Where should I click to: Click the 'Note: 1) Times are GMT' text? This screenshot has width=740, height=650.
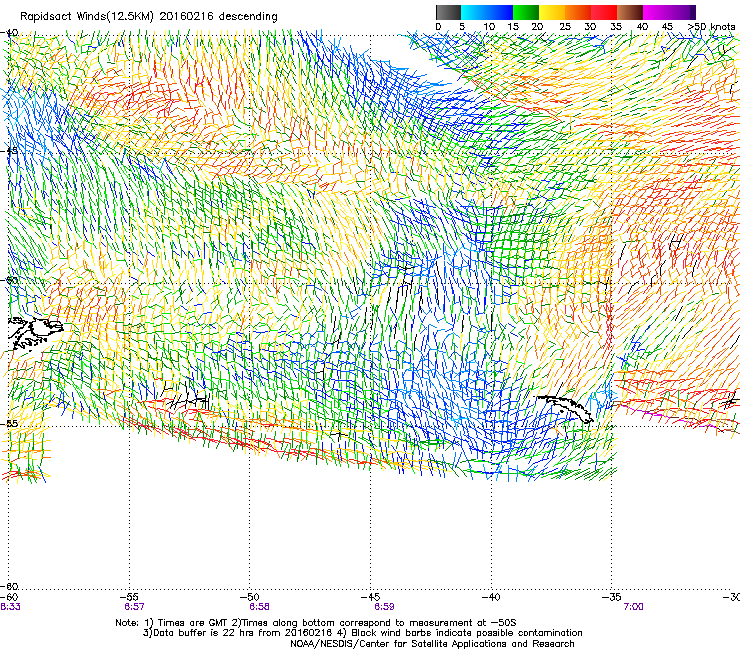point(172,623)
